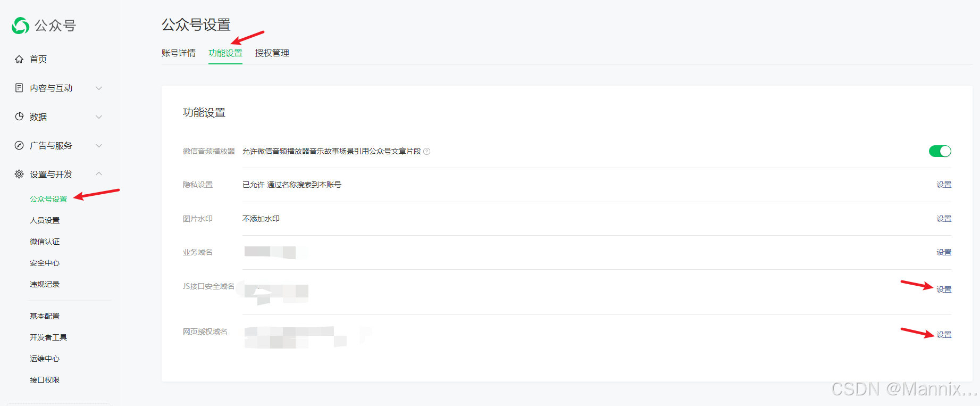Switch to the 授权管理 tab
The image size is (980, 406).
coord(272,53)
